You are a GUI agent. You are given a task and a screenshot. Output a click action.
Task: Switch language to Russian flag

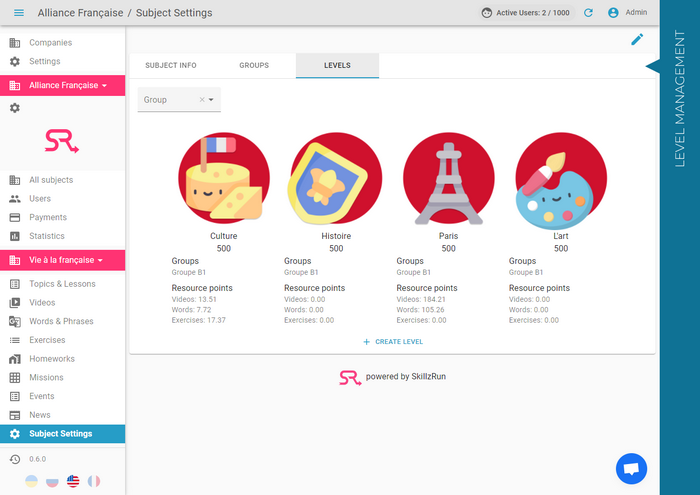52,481
